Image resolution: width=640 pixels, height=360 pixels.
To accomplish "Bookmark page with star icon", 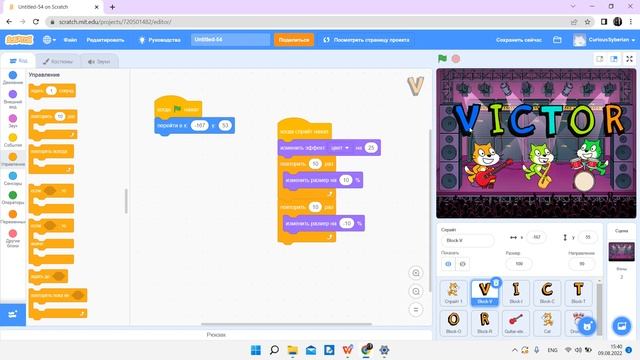I will click(x=587, y=22).
